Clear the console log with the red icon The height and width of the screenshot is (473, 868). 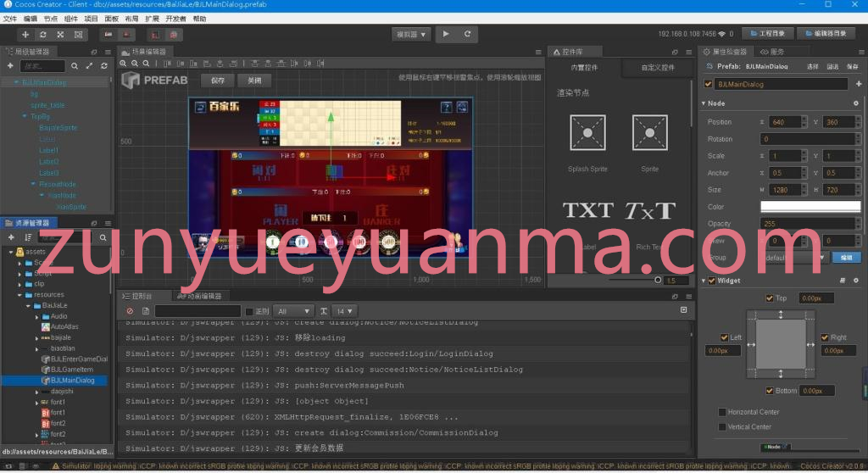[130, 311]
